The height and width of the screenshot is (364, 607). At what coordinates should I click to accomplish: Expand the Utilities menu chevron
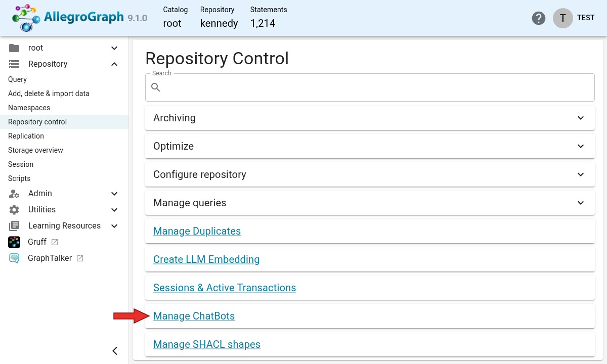coord(114,210)
